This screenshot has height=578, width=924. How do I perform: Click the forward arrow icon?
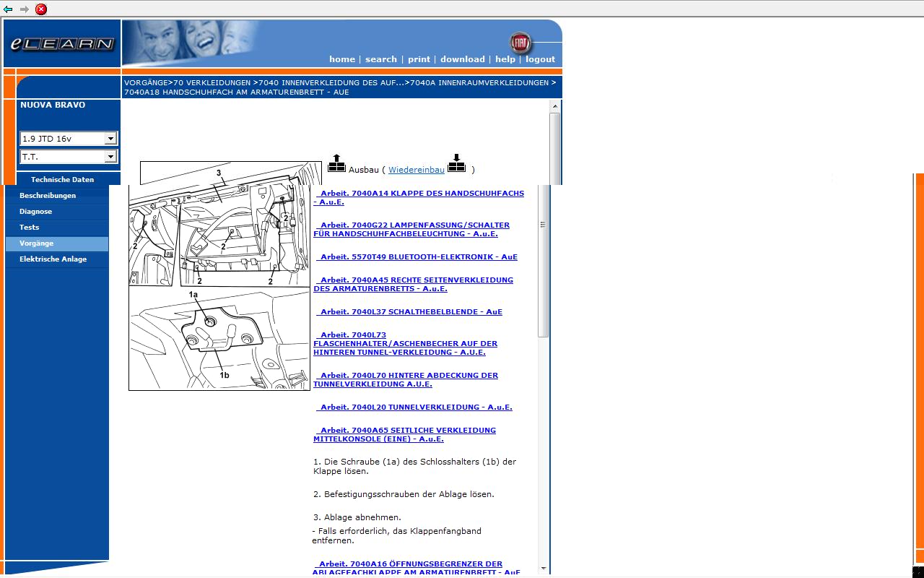coord(24,9)
